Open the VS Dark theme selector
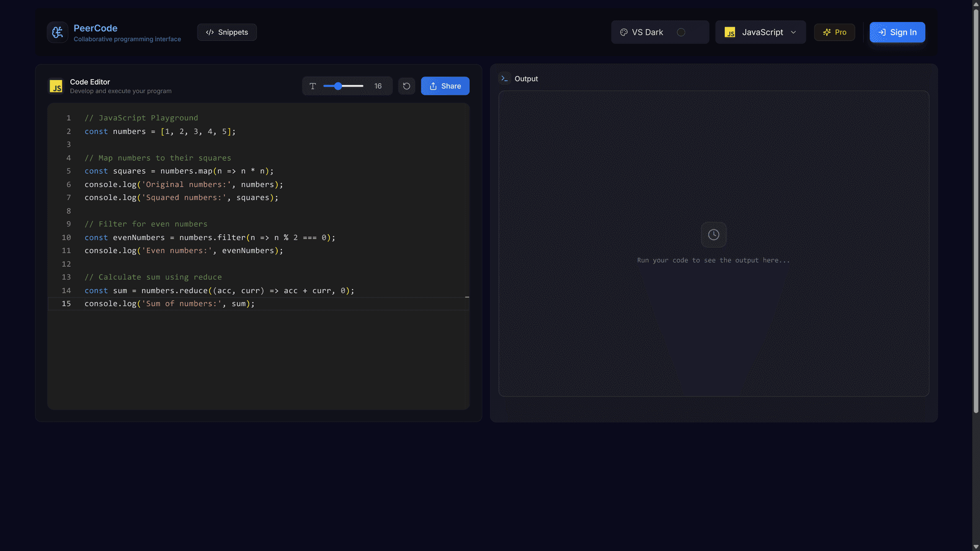Screen dimensions: 980x551 (x=660, y=32)
